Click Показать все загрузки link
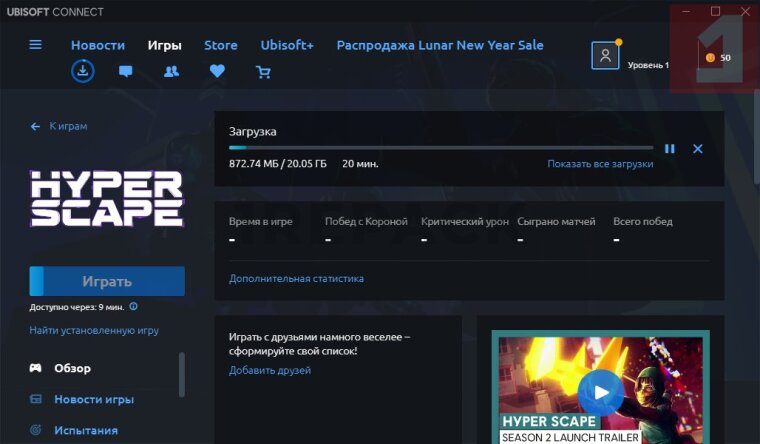 coord(600,164)
